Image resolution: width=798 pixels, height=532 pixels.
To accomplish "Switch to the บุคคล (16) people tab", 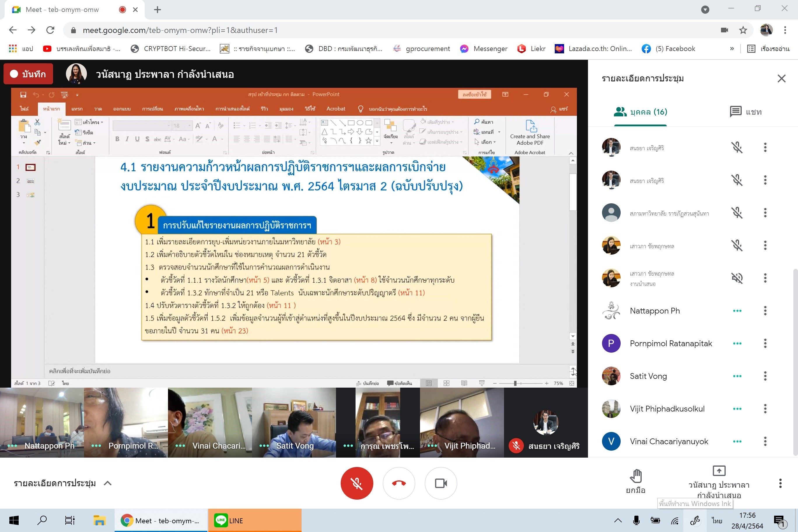I will tap(640, 112).
